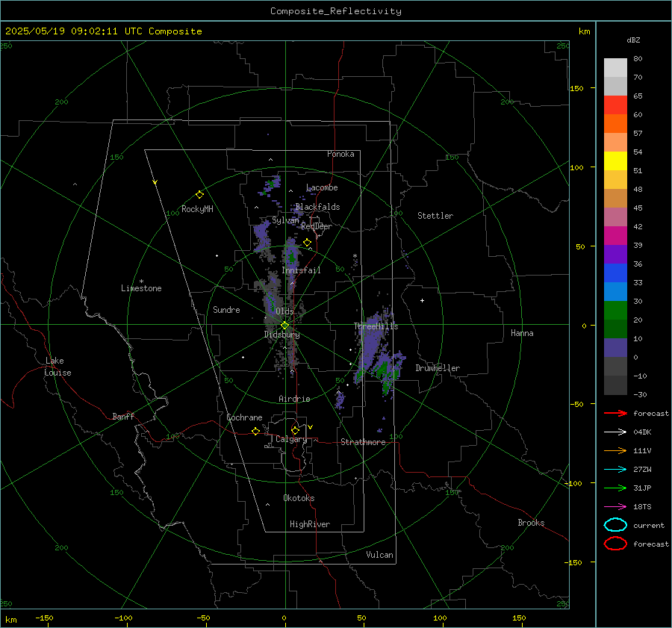Click the Strathmore city label
The height and width of the screenshot is (628, 672).
coord(363,442)
